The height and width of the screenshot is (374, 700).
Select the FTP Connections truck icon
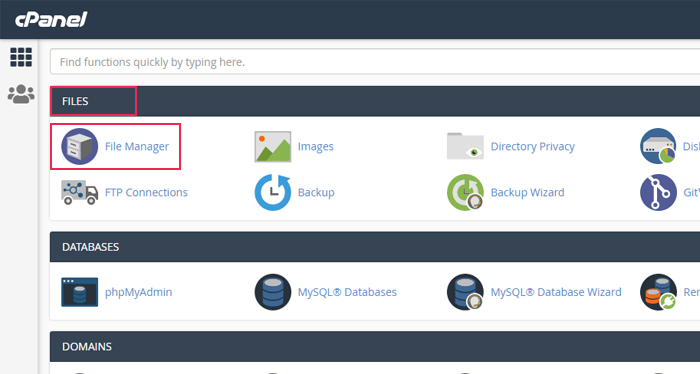point(79,192)
